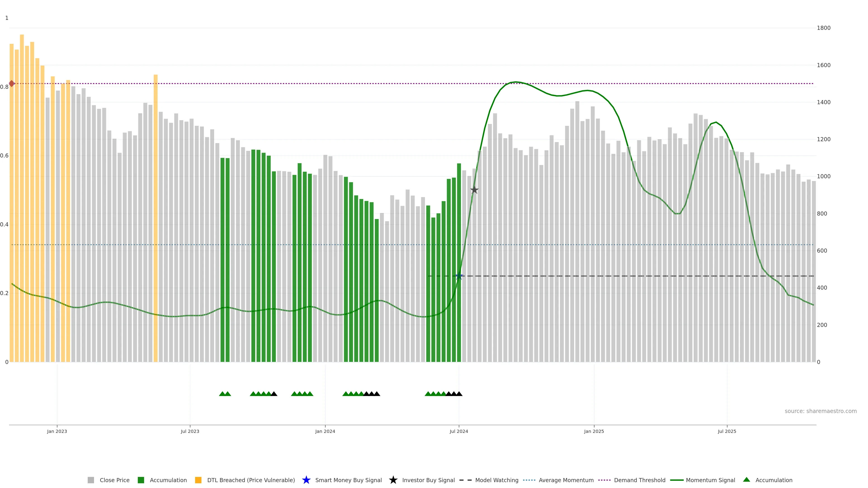This screenshot has width=868, height=488.
Task: Click the grey Close Price legend square
Action: [91, 480]
